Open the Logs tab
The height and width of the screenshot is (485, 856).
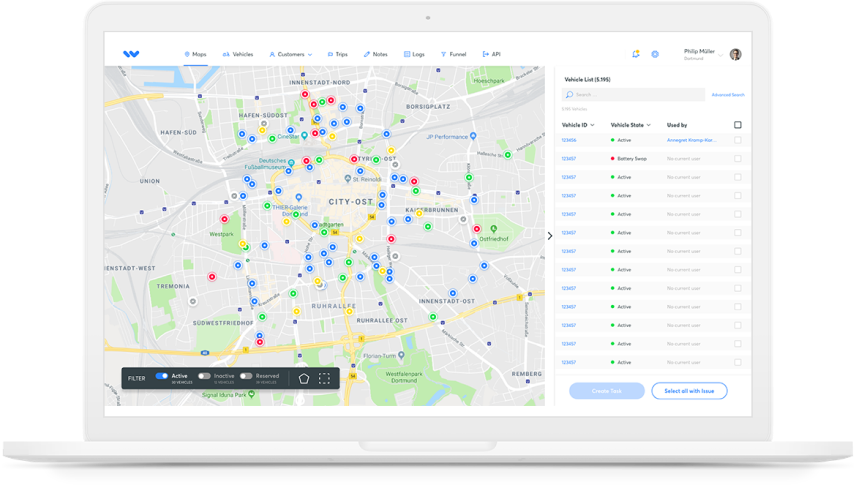tap(414, 54)
